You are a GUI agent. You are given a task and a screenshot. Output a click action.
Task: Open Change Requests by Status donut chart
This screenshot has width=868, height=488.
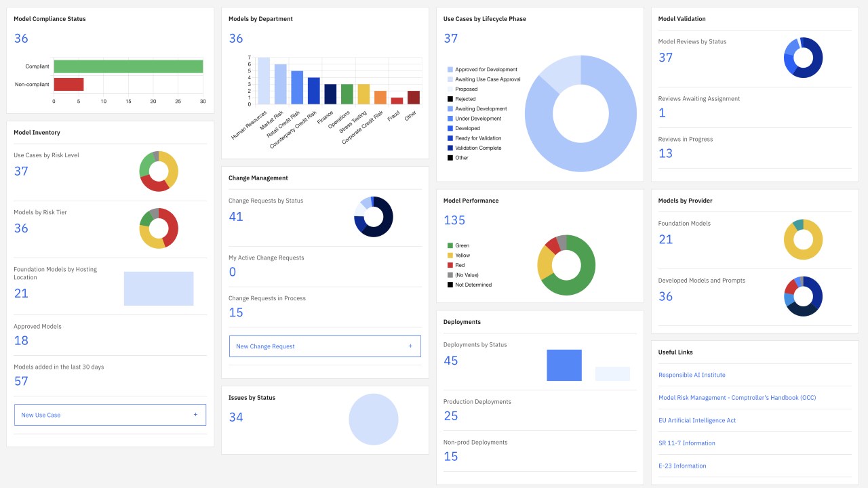click(374, 217)
